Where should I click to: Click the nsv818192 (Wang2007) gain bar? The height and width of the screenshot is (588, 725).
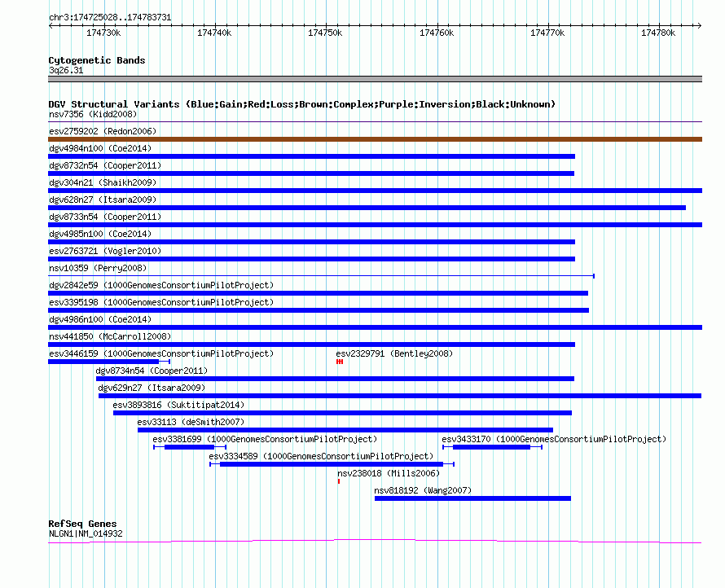click(x=472, y=498)
